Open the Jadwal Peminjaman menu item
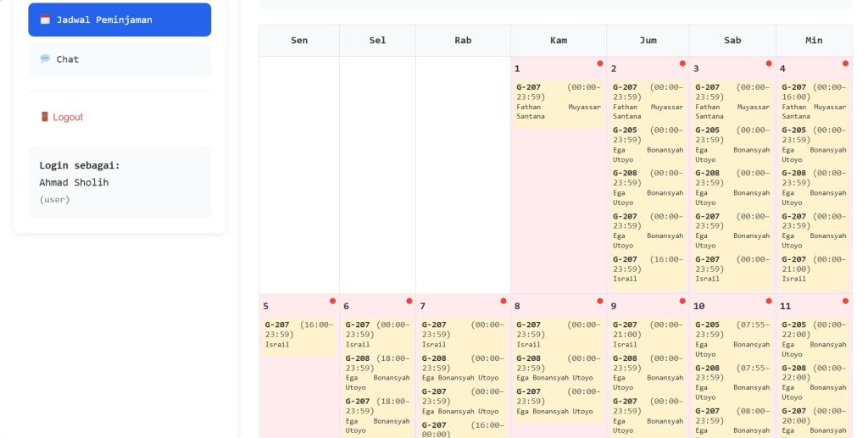 tap(120, 19)
